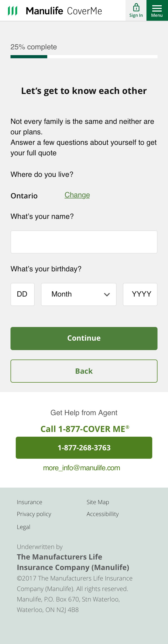Click the green Continue button

click(x=84, y=338)
